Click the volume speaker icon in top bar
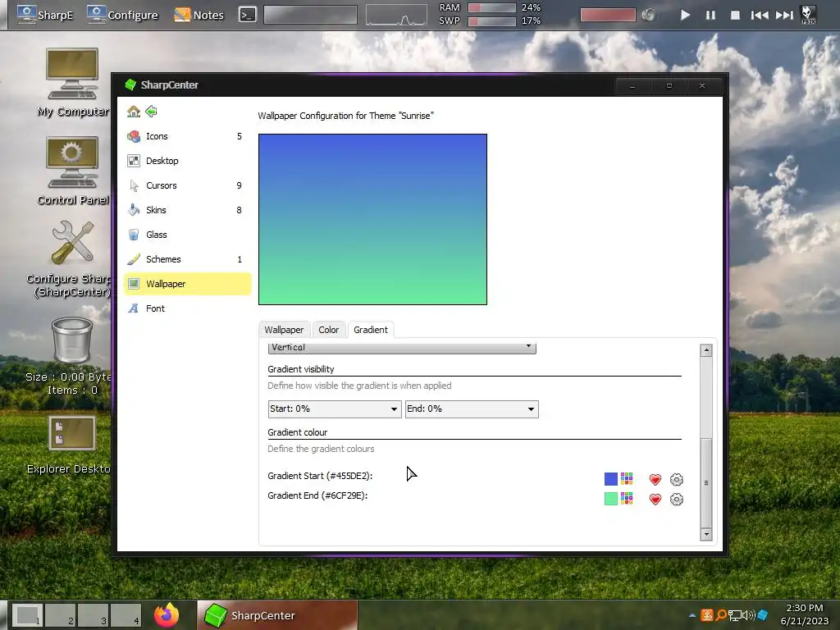The height and width of the screenshot is (630, 840). point(648,15)
